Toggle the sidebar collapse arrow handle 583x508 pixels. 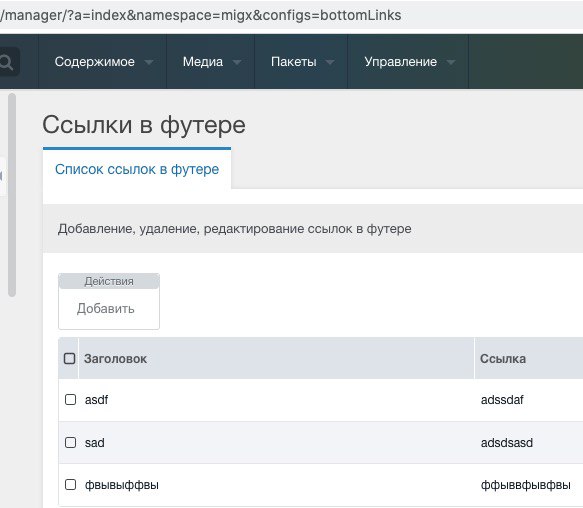click(x=2, y=176)
